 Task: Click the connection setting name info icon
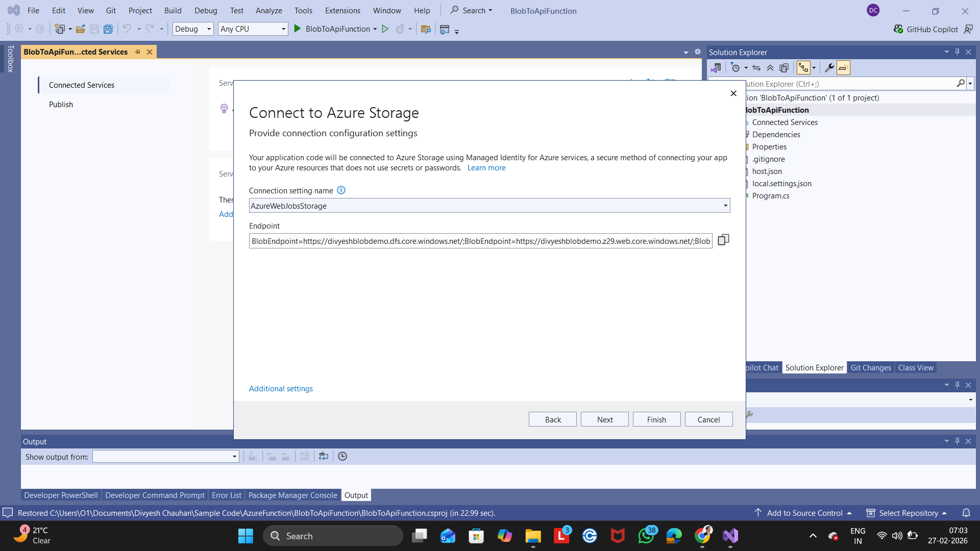(341, 190)
